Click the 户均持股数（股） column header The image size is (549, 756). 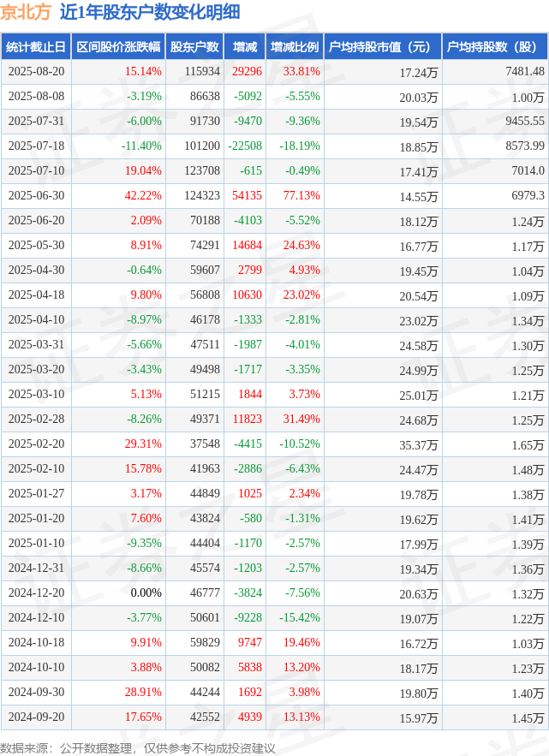pos(495,47)
